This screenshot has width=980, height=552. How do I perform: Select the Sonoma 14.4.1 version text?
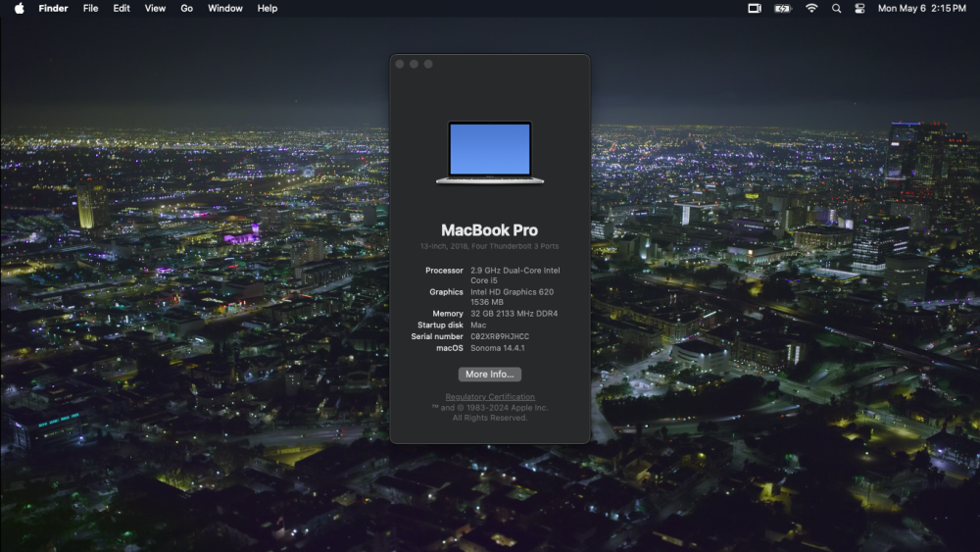pos(498,348)
